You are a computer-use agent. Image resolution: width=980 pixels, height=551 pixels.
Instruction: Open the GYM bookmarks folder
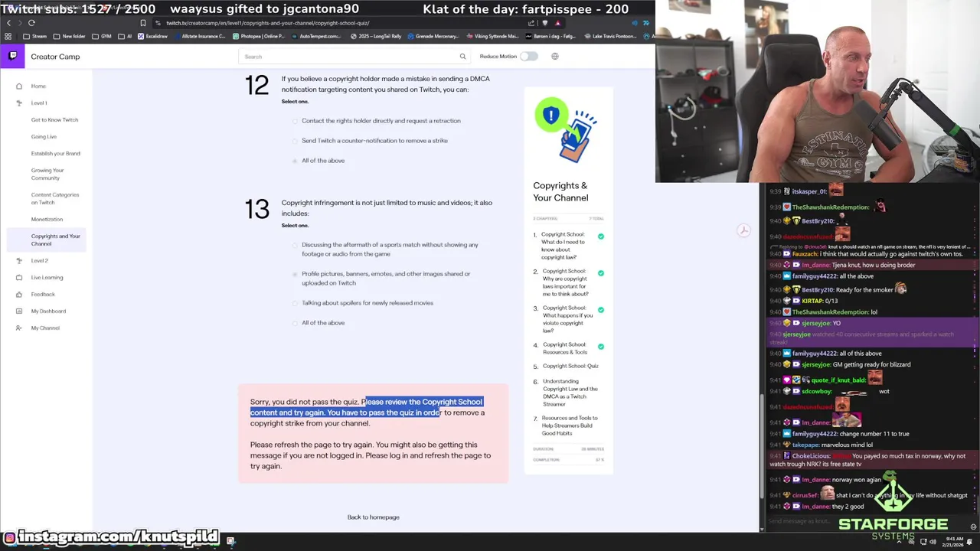tap(102, 36)
